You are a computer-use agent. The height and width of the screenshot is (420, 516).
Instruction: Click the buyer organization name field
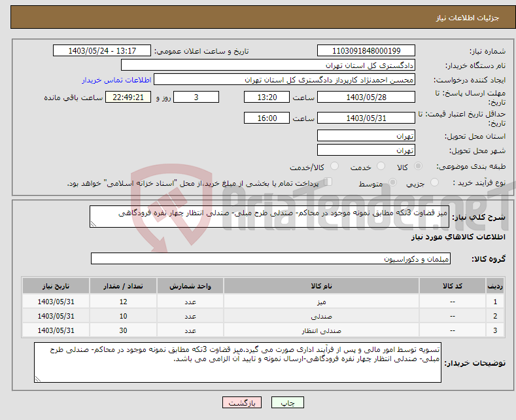click(x=268, y=65)
